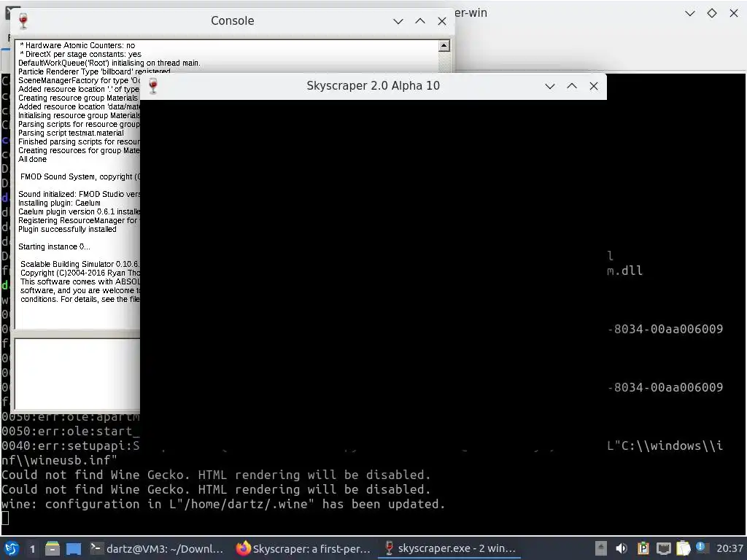Open the clipboard manager tray icon

click(x=643, y=548)
